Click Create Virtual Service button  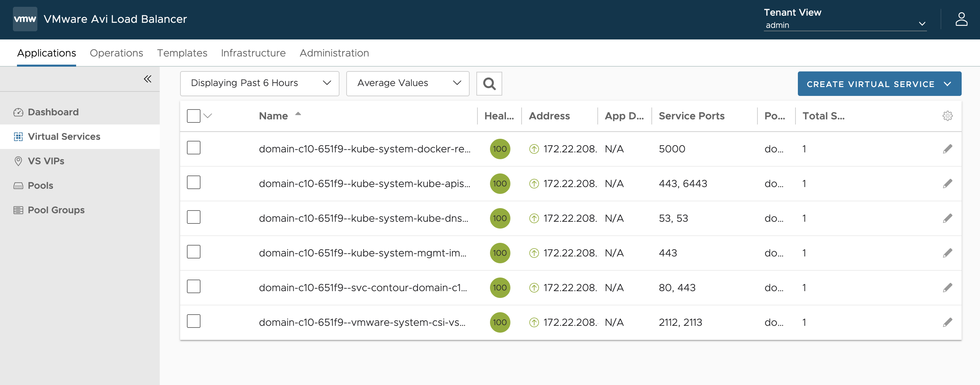coord(879,84)
